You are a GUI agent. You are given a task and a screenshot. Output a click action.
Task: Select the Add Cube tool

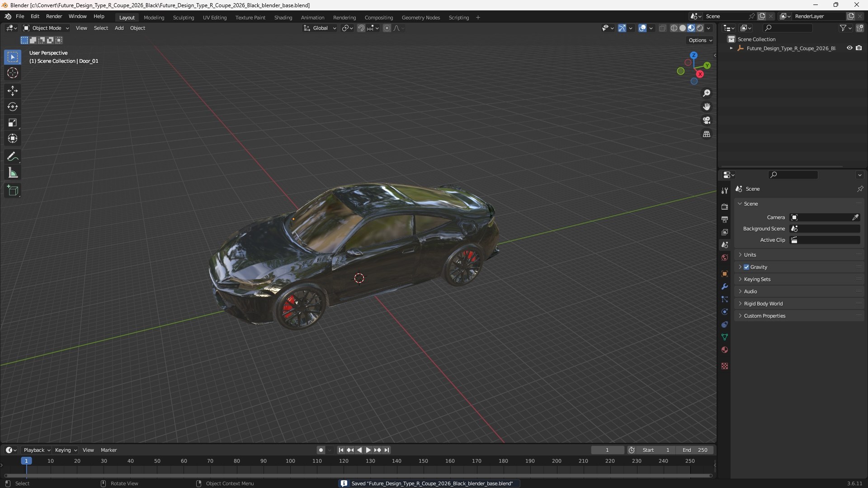[13, 191]
